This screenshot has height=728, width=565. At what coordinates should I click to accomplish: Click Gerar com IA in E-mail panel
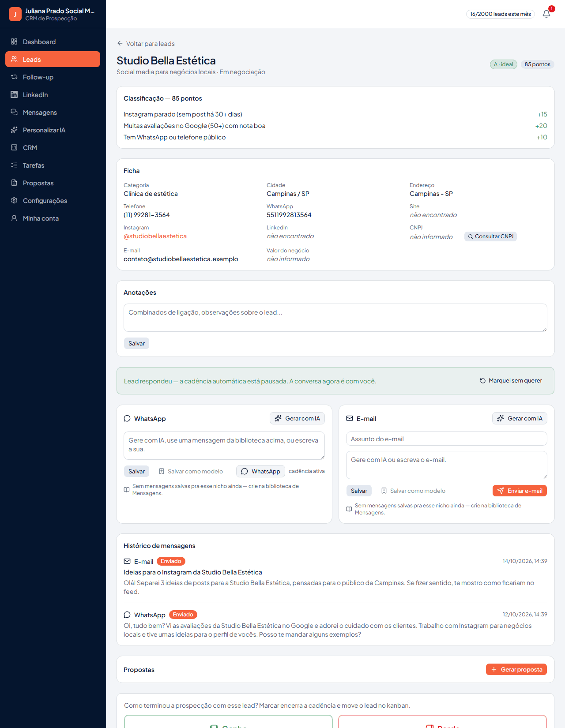(x=520, y=418)
